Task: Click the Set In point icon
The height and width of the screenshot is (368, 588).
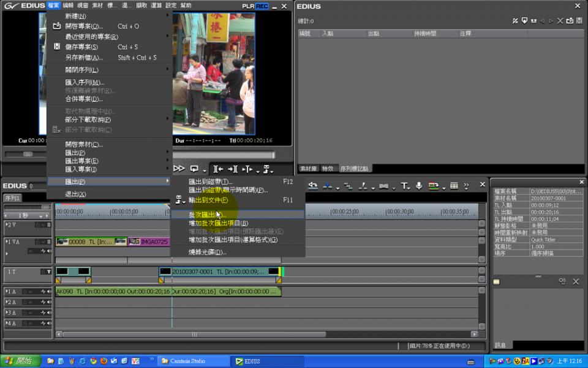Action: click(217, 169)
